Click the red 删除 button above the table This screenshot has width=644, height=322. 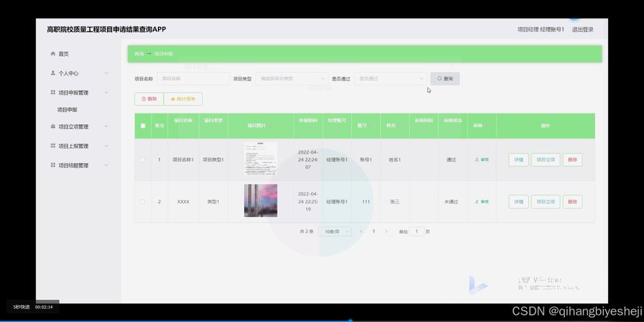[x=149, y=99]
